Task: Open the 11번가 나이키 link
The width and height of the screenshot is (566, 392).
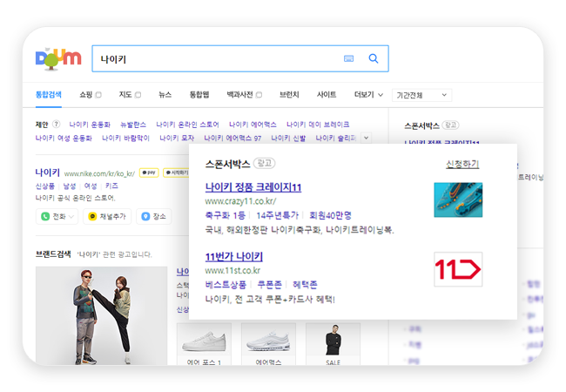Action: click(x=234, y=257)
